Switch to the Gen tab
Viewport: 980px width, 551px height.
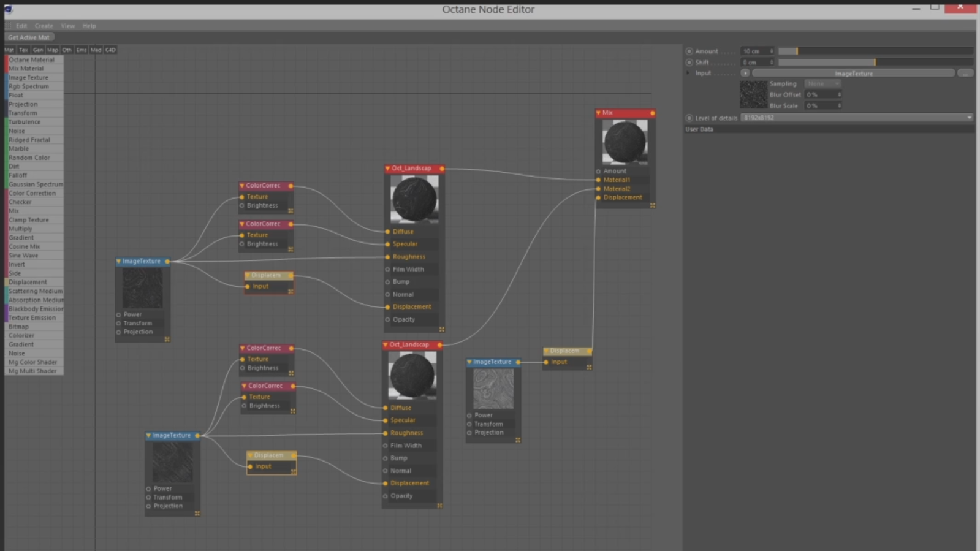pyautogui.click(x=38, y=50)
